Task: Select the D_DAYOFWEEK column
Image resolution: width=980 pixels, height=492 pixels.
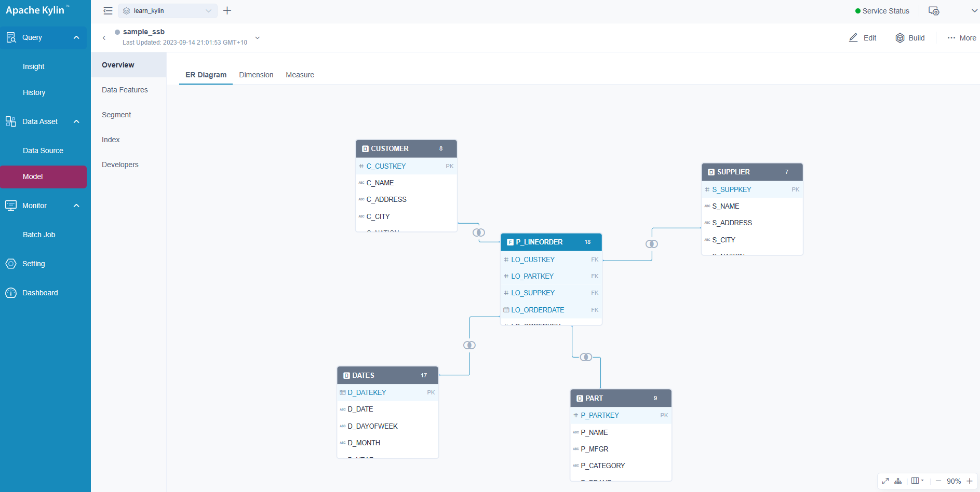Action: coord(387,426)
